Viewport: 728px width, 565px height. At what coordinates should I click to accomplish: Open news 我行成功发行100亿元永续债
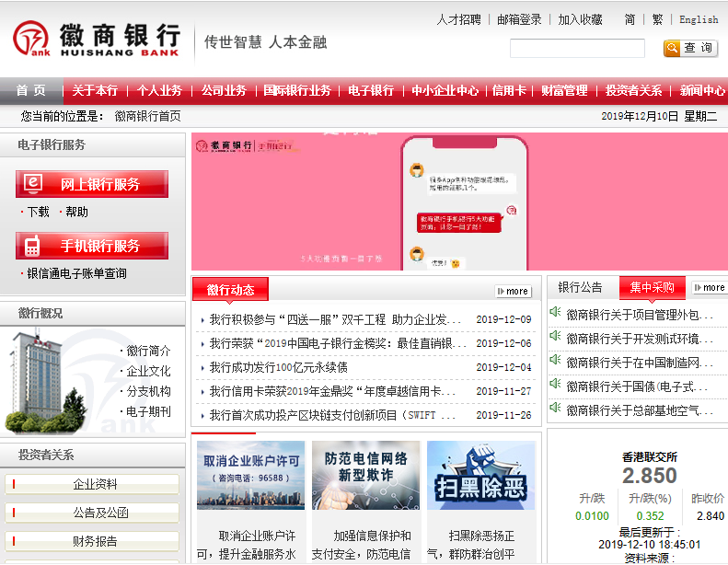click(x=278, y=367)
